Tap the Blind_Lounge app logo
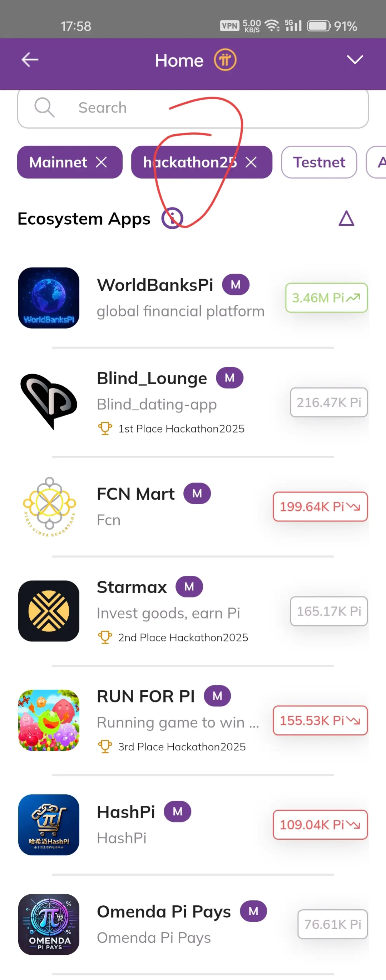Image resolution: width=386 pixels, height=980 pixels. click(x=49, y=401)
